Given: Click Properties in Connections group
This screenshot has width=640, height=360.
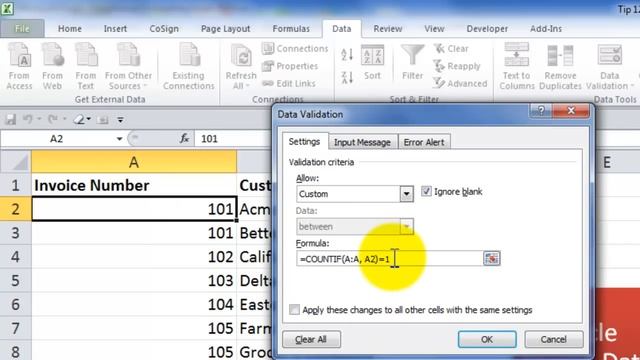Looking at the screenshot, I should tap(290, 66).
